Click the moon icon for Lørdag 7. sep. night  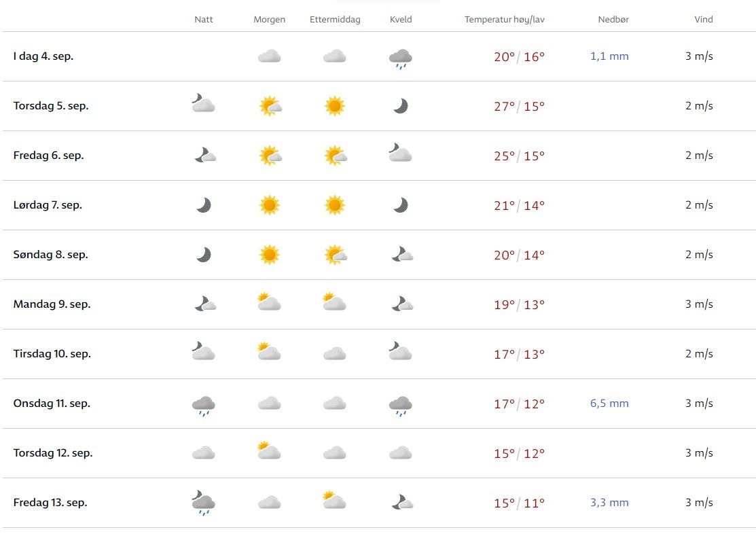(x=203, y=204)
